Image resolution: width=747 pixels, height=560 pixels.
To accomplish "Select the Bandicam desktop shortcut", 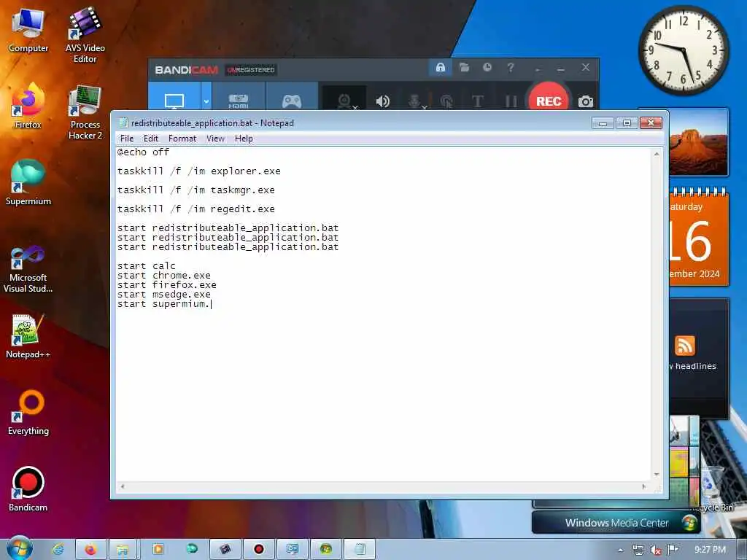I will [28, 489].
